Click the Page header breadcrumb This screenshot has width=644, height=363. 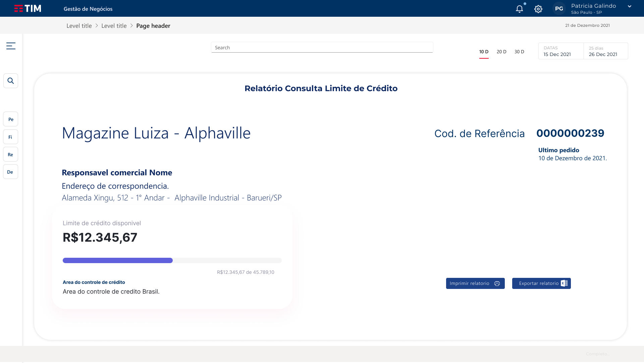click(153, 26)
